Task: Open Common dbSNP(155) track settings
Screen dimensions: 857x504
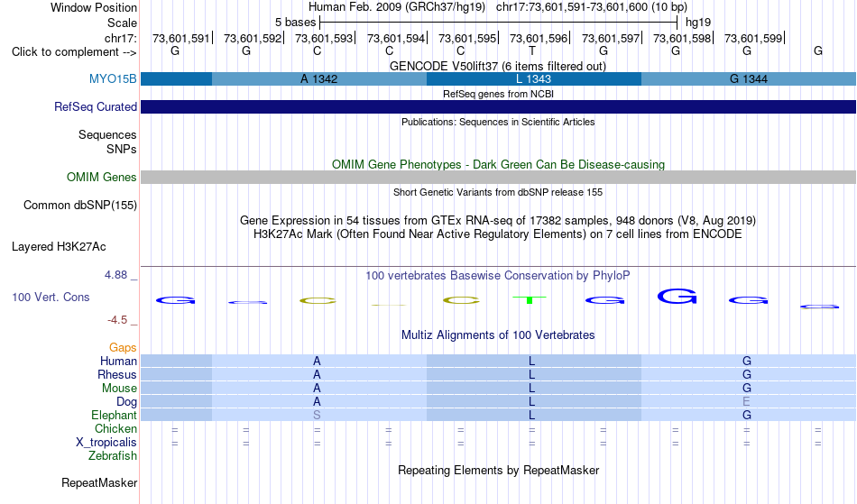Action: [x=79, y=205]
